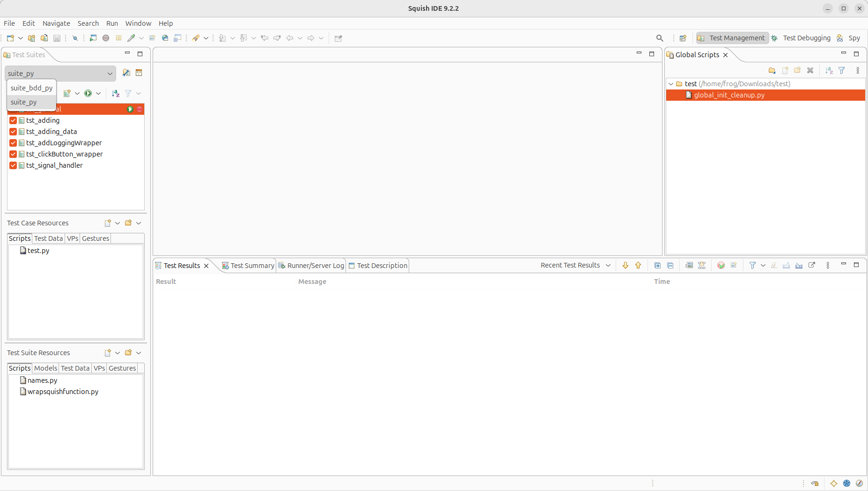Open dropdown arrow next to Run Test Cases icon
868x491 pixels.
98,93
